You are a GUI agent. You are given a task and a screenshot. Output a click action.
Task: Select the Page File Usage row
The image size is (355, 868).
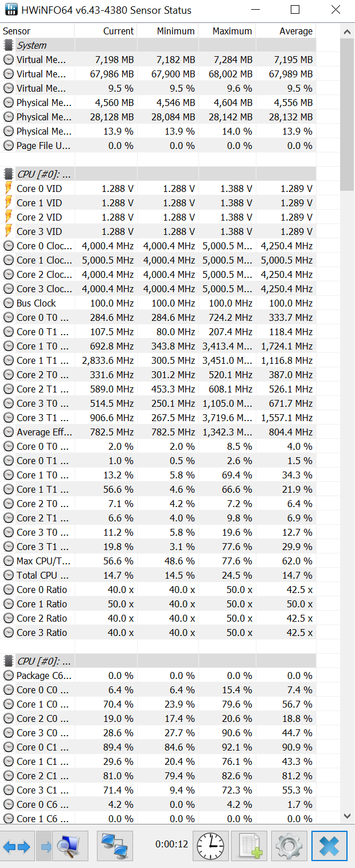pos(43,146)
